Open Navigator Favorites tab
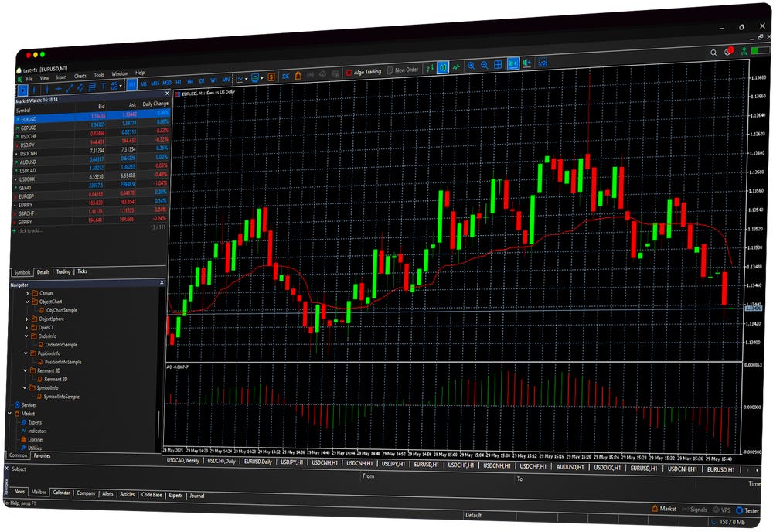Image resolution: width=773 pixels, height=532 pixels. tap(43, 456)
